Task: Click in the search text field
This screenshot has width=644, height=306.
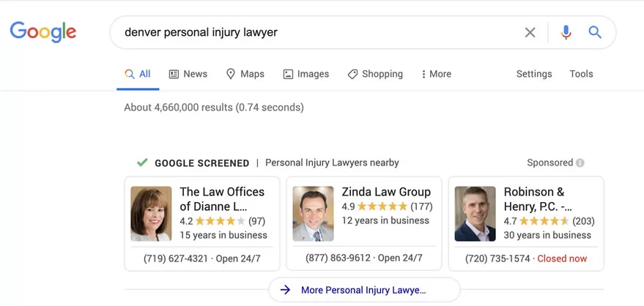Action: 315,32
